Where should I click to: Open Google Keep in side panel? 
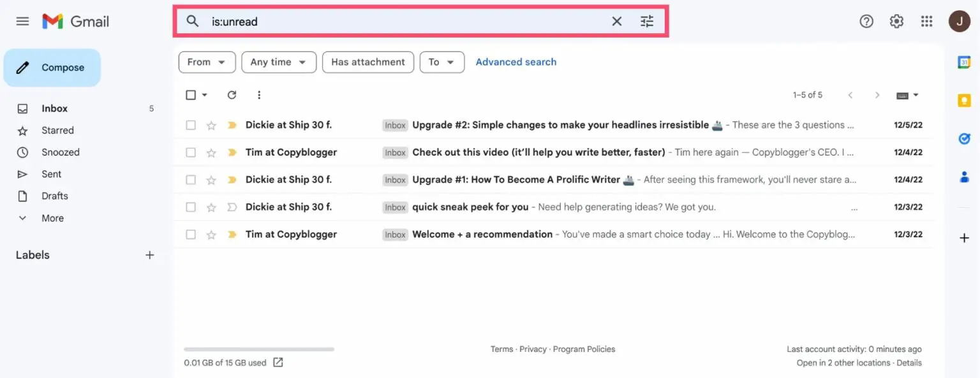[x=964, y=100]
